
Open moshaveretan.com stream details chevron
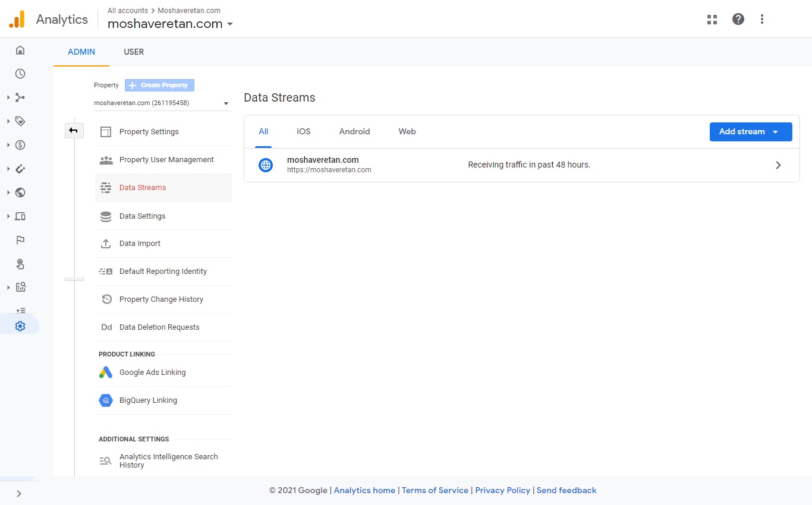(x=778, y=165)
